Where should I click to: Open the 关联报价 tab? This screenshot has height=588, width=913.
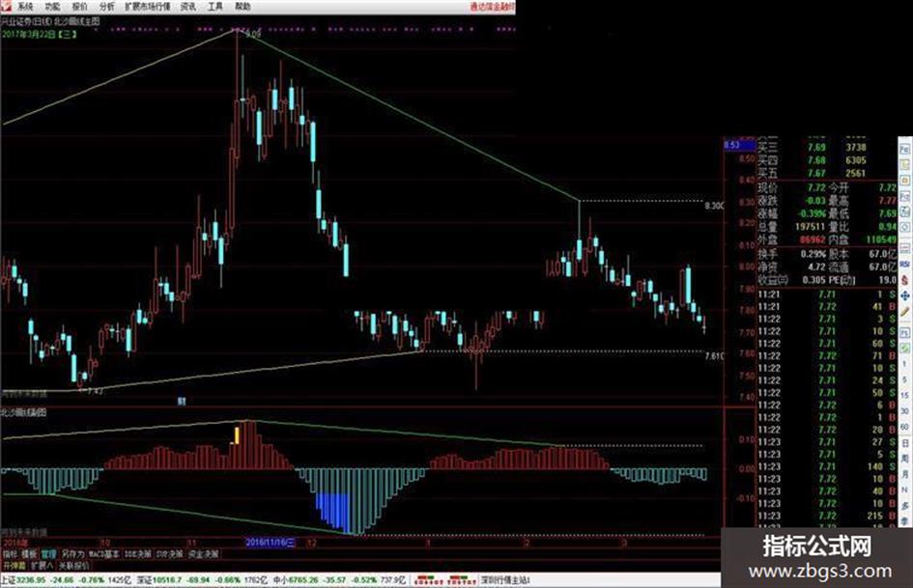click(x=74, y=565)
